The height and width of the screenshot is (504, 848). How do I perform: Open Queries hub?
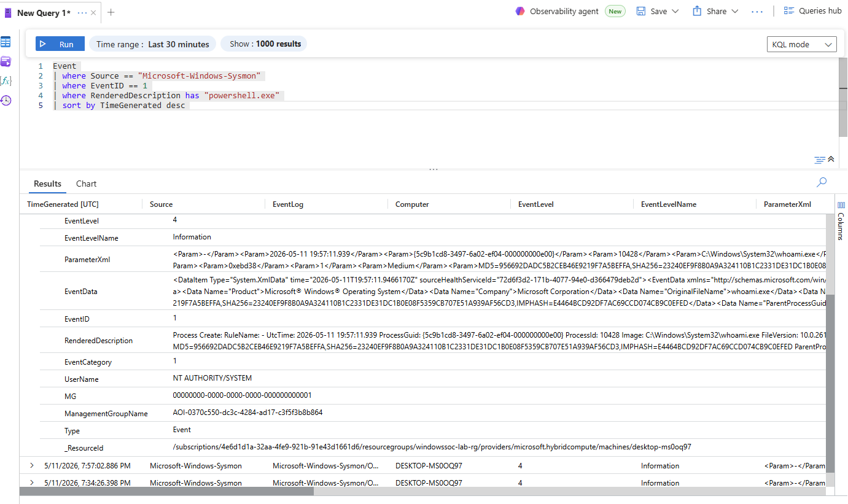(x=812, y=10)
